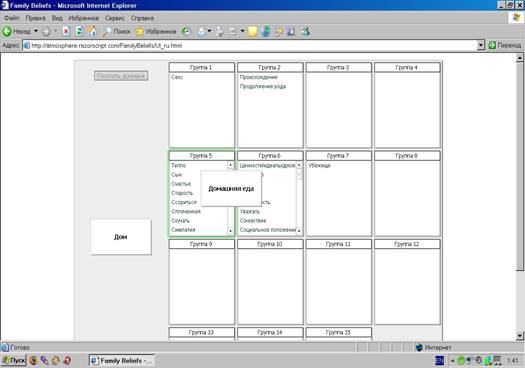
Task: Click the Пуск Start button
Action: [14, 361]
